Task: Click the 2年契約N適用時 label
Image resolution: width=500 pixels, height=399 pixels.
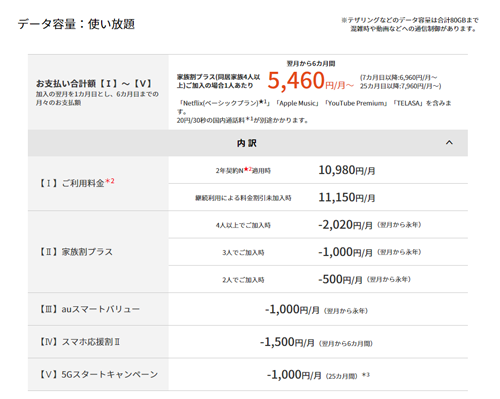Action: (x=243, y=171)
